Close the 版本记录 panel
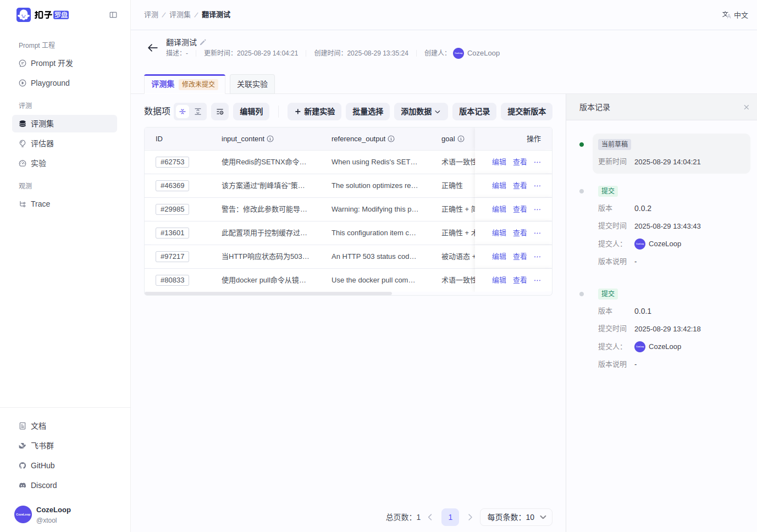The height and width of the screenshot is (532, 757). coord(746,107)
